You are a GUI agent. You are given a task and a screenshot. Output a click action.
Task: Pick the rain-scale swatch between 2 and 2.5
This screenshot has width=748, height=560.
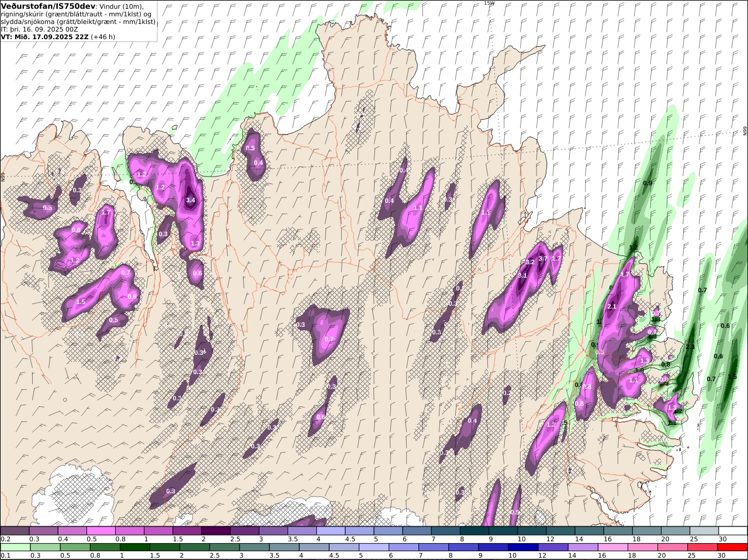[x=195, y=547]
